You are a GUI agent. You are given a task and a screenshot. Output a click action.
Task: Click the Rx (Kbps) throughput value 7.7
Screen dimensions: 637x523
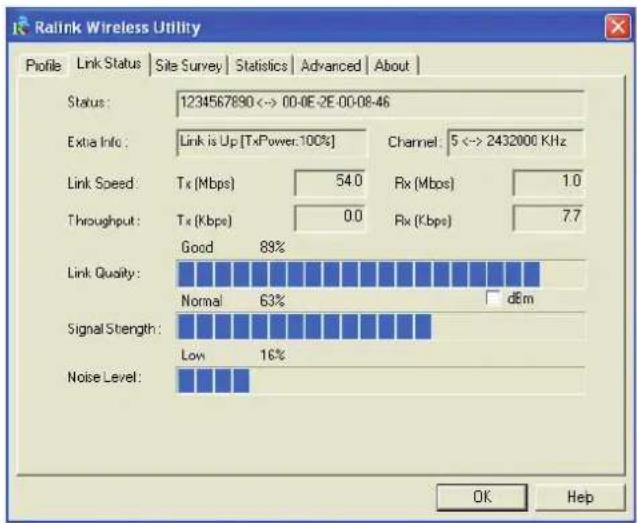548,218
